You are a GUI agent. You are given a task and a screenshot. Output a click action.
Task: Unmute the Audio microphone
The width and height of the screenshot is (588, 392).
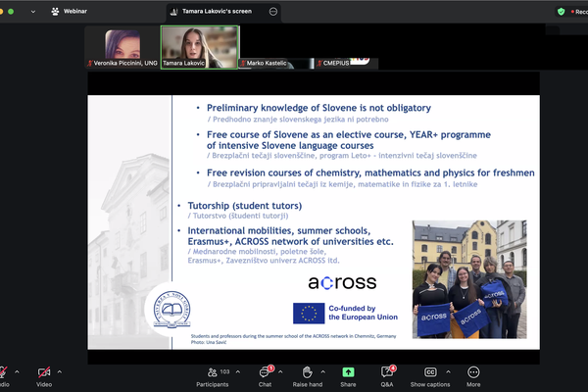(x=3, y=376)
